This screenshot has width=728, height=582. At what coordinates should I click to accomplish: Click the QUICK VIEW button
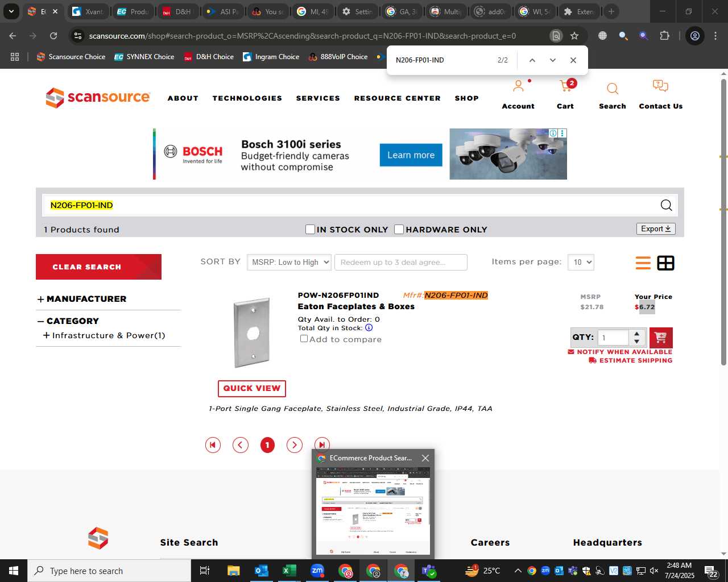click(252, 388)
